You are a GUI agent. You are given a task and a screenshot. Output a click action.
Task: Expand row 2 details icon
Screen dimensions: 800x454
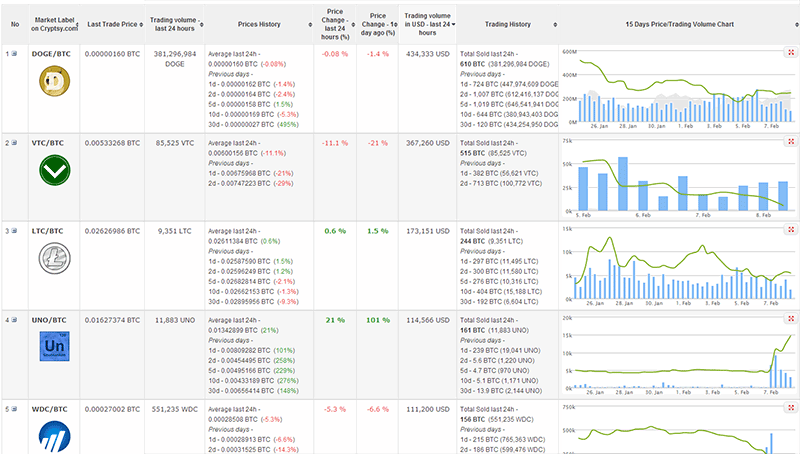coord(14,143)
